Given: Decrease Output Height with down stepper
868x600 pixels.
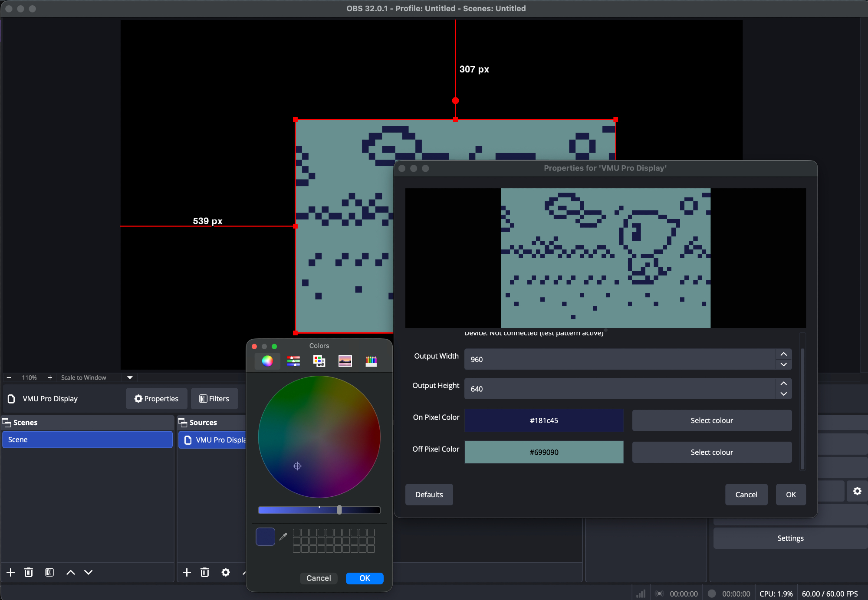Looking at the screenshot, I should click(x=783, y=394).
